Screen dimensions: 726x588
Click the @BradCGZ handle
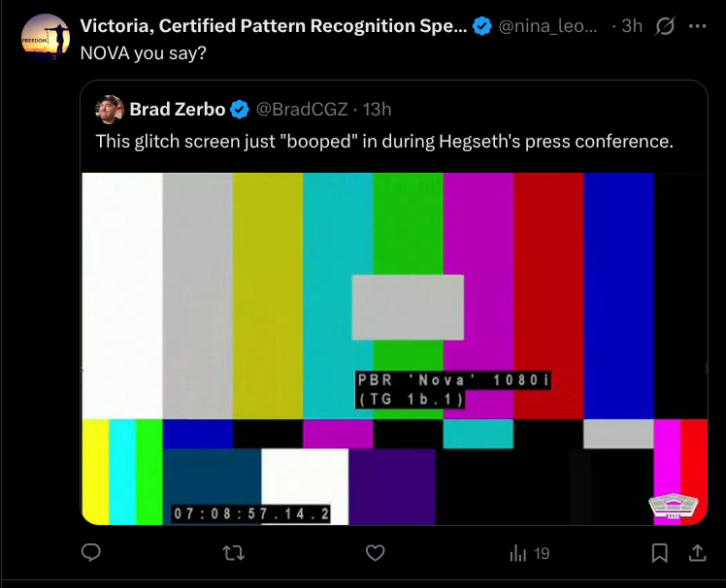click(302, 110)
